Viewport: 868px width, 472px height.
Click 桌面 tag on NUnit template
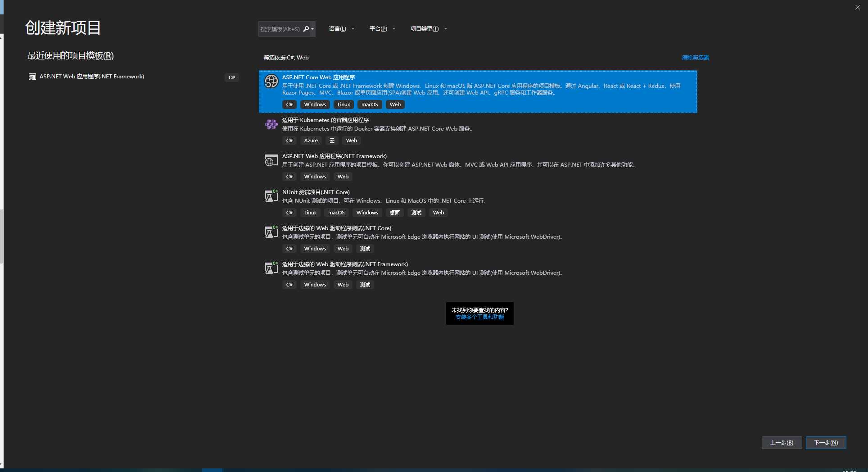pos(394,213)
